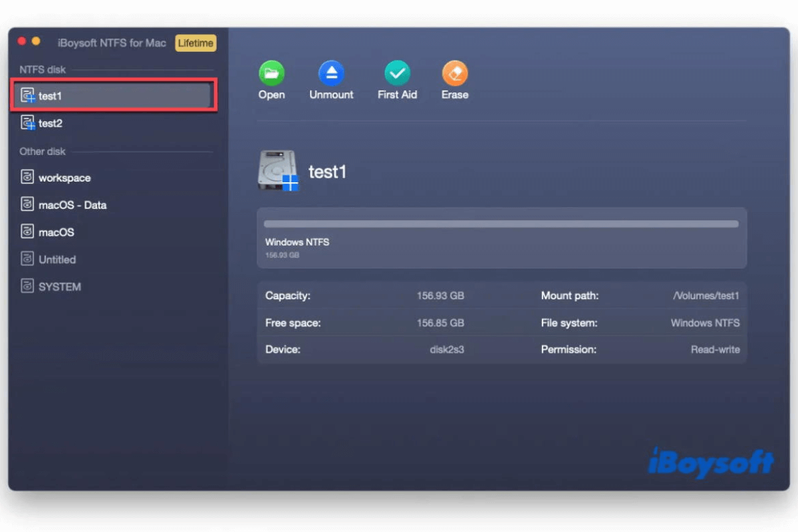The image size is (798, 532).
Task: Click the disk icon beside SYSTEM
Action: [27, 287]
